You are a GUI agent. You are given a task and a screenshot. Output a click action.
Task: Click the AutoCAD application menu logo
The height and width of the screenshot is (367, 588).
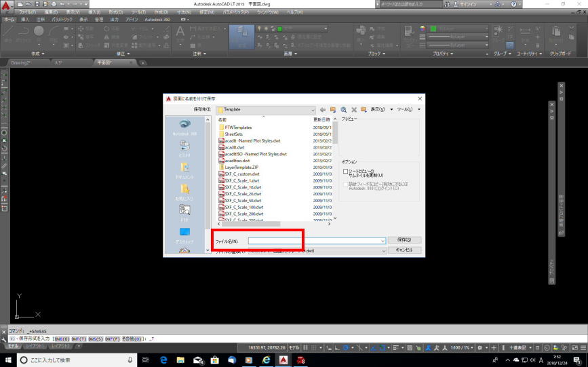click(6, 7)
